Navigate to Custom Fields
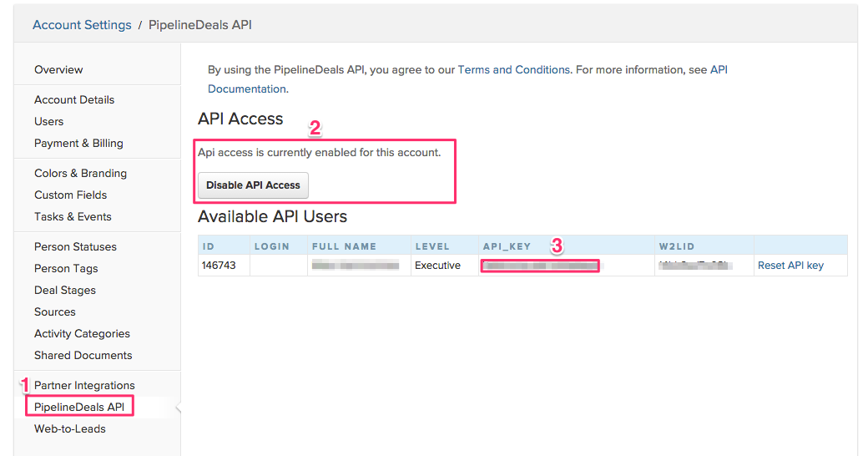 [70, 195]
